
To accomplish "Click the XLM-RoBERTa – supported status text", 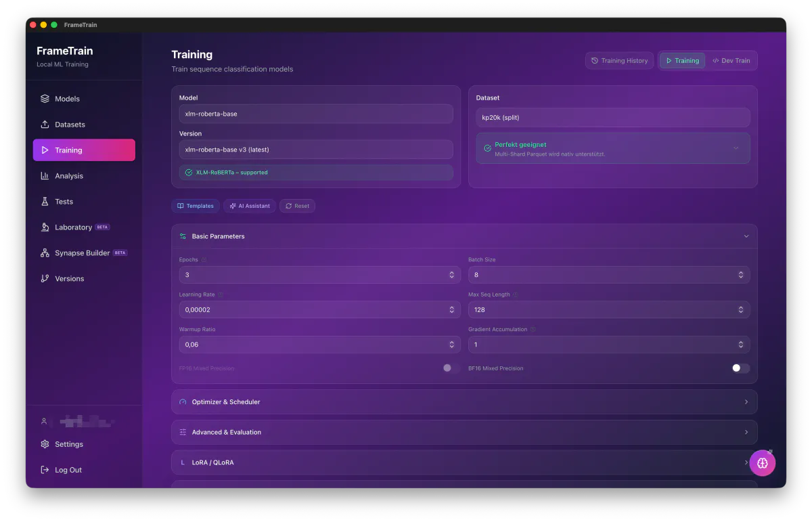I will (x=232, y=173).
